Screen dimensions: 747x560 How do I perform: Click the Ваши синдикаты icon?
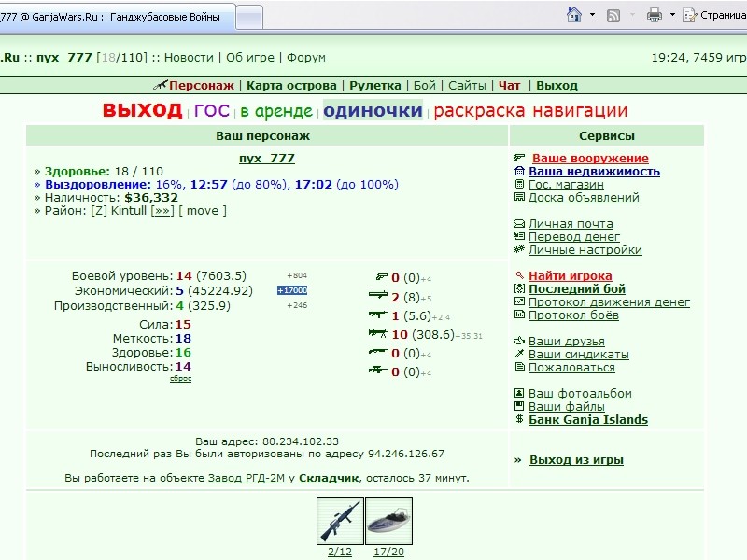coord(519,354)
